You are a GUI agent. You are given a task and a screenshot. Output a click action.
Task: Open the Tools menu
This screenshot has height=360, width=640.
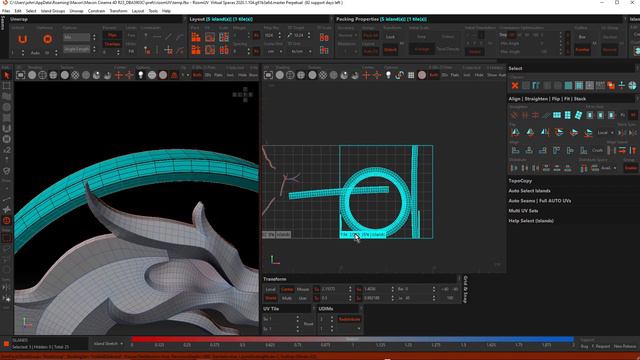tap(153, 11)
